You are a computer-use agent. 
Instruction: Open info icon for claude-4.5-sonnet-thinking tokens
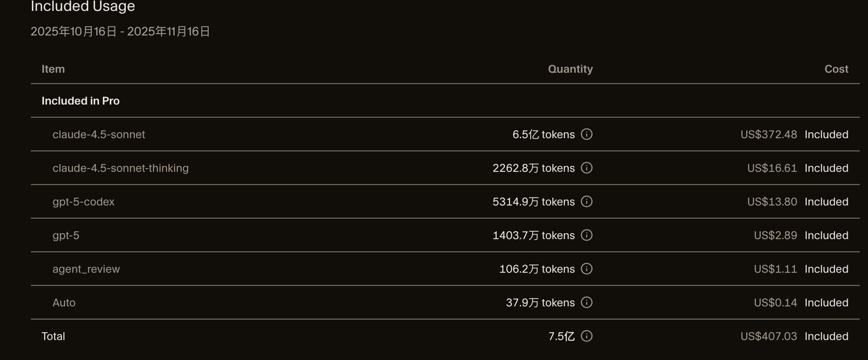tap(587, 168)
